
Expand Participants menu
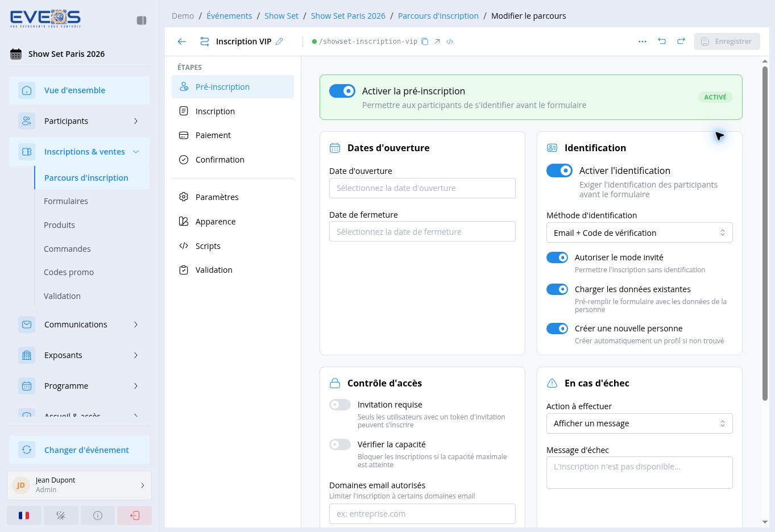[79, 121]
